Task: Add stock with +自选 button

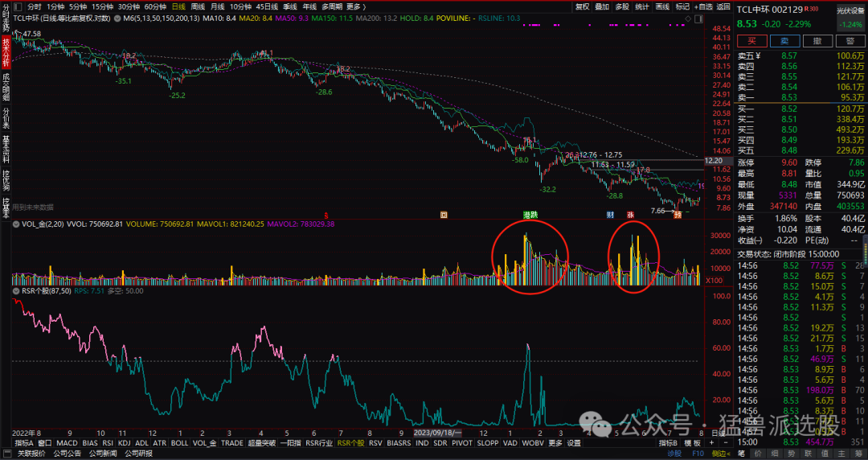Action: tap(703, 6)
